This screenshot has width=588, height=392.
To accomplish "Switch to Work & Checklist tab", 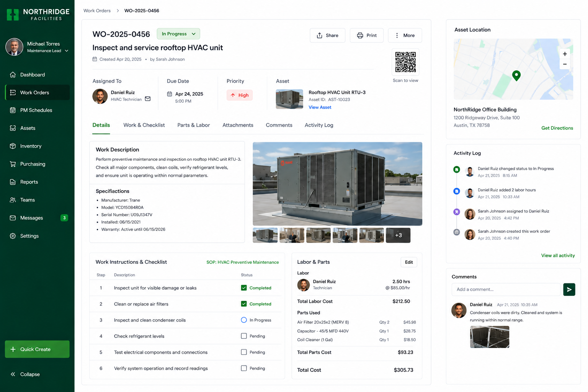I will [144, 125].
